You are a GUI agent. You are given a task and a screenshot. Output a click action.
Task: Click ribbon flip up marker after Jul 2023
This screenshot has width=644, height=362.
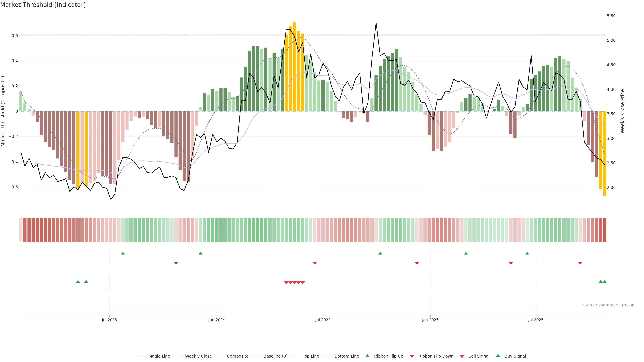pos(123,253)
